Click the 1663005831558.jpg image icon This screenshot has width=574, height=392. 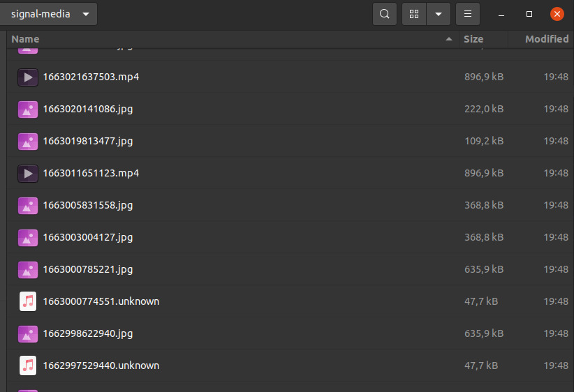(x=27, y=205)
